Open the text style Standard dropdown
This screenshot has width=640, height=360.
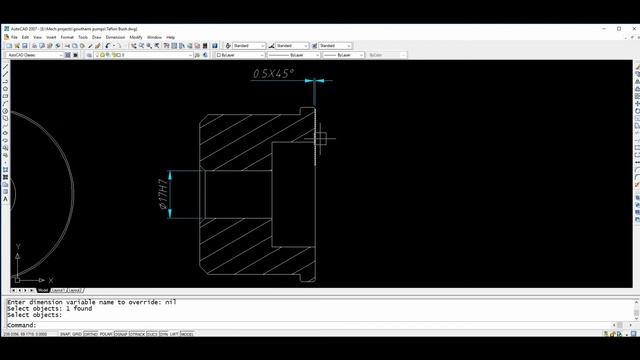click(x=249, y=46)
